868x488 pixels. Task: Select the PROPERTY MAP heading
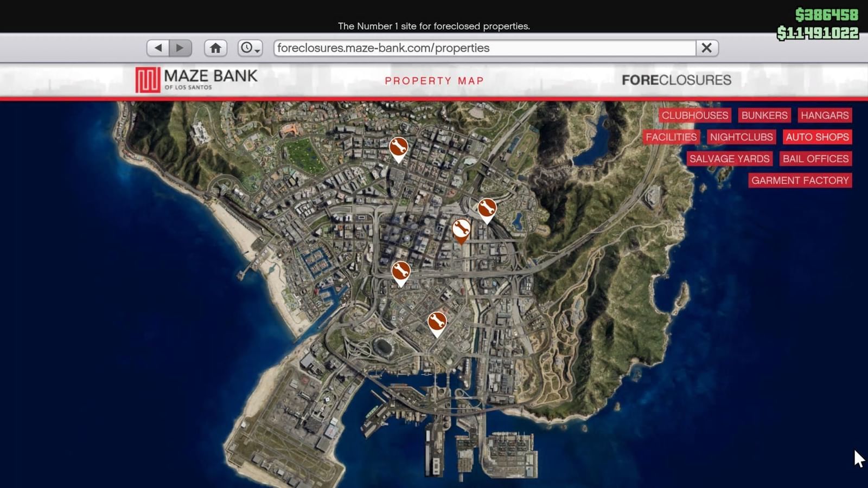coord(433,81)
